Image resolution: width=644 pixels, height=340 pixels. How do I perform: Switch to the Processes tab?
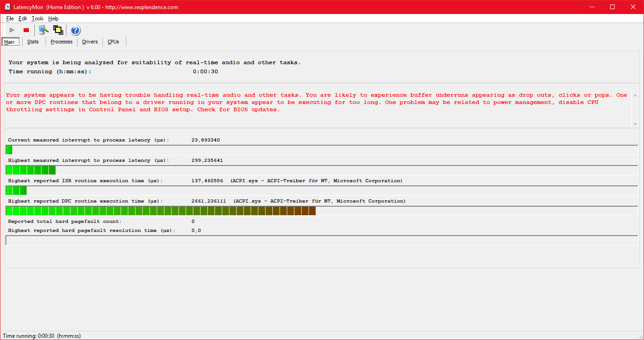click(x=61, y=42)
